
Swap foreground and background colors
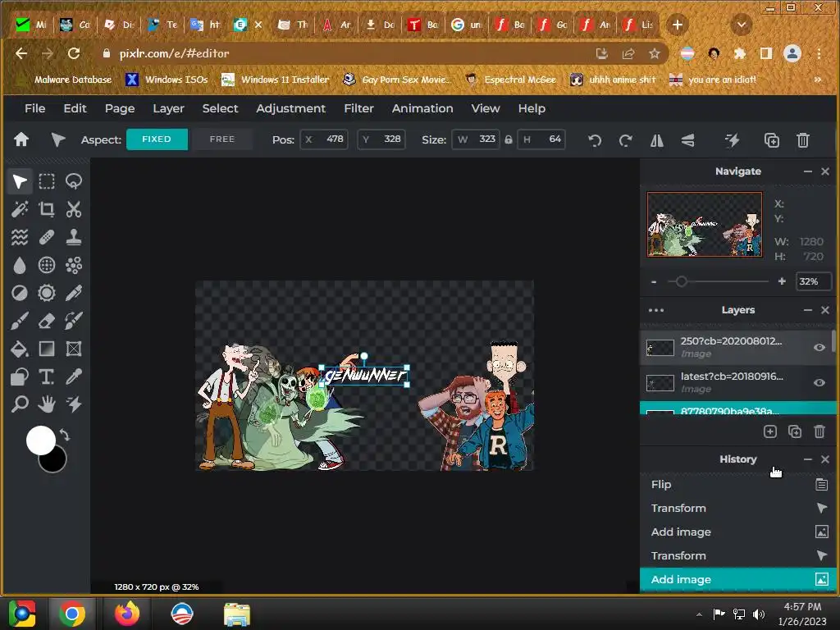(65, 435)
